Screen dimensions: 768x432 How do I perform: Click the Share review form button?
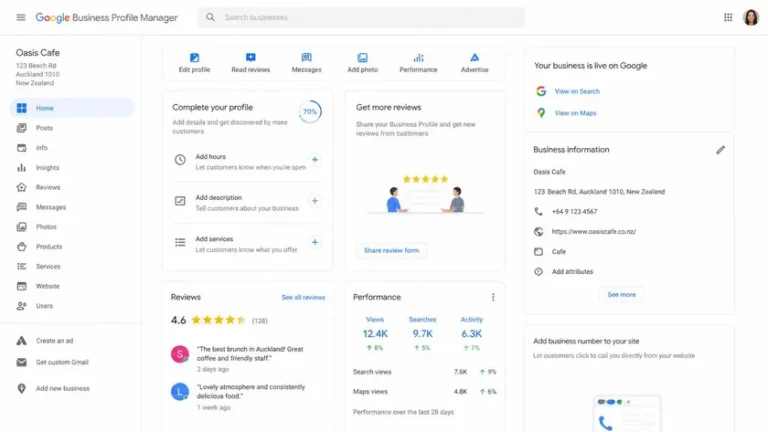click(391, 250)
